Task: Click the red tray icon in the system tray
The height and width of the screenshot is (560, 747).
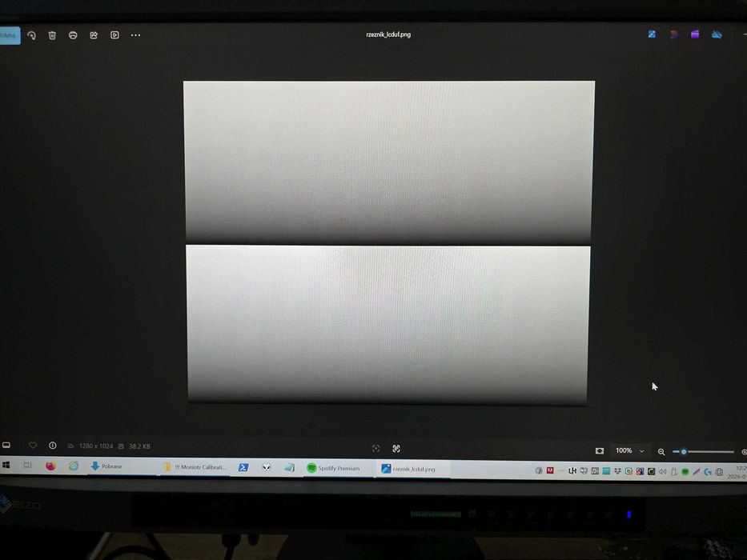Action: (x=550, y=470)
